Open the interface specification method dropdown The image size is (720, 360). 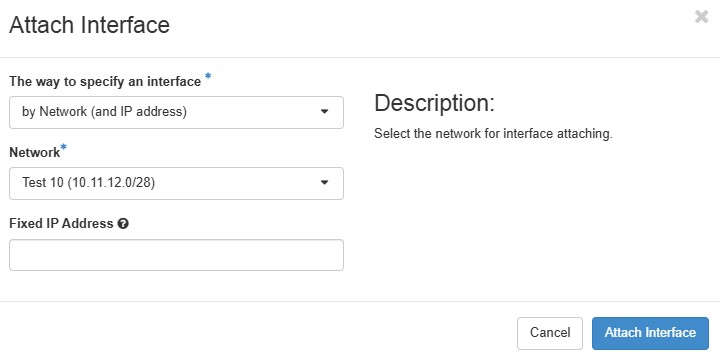coord(176,112)
